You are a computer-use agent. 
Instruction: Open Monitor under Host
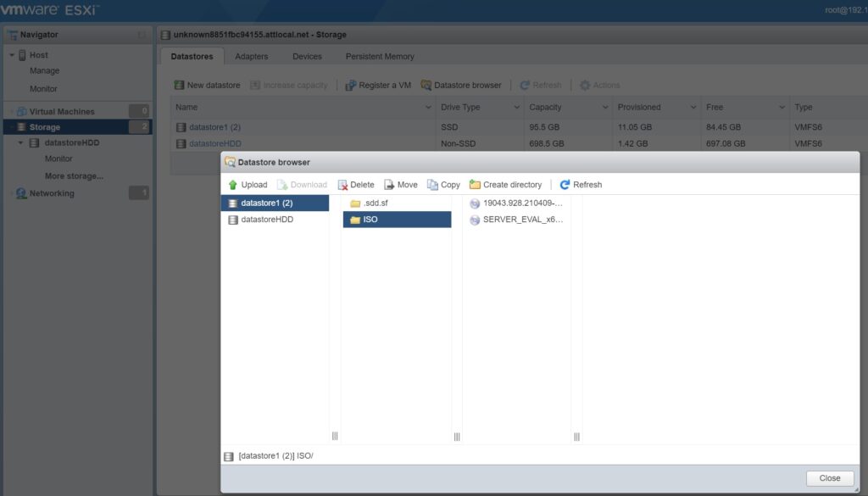(43, 88)
